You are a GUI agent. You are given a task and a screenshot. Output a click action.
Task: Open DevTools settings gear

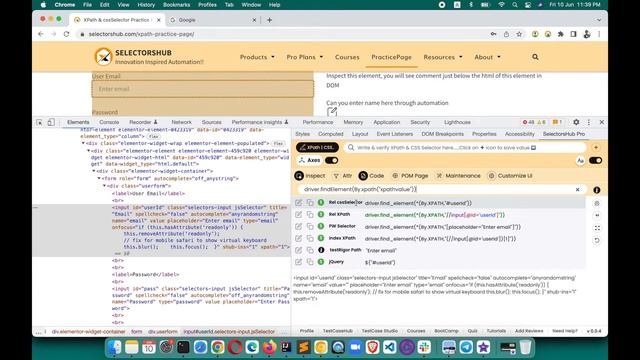coord(576,122)
